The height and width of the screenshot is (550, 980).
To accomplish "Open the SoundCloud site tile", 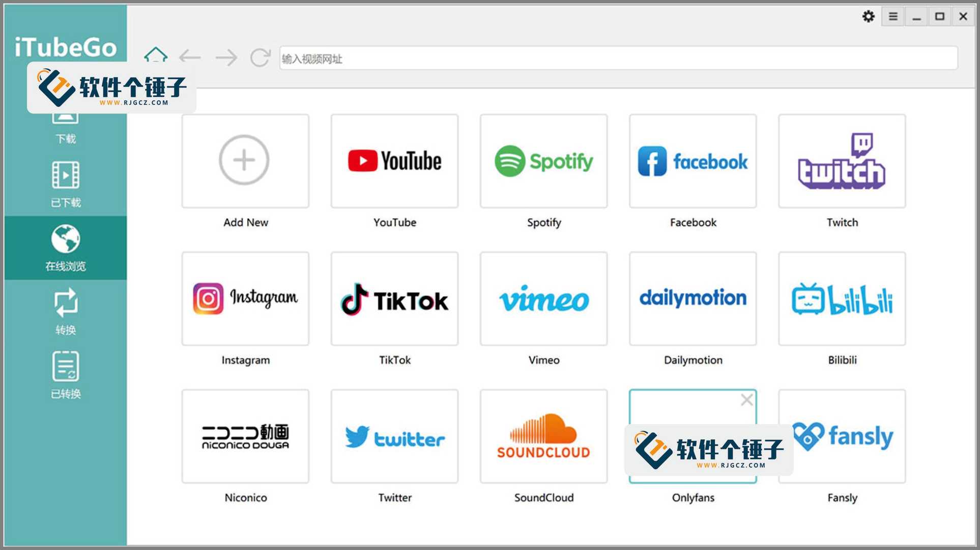I will (x=543, y=436).
